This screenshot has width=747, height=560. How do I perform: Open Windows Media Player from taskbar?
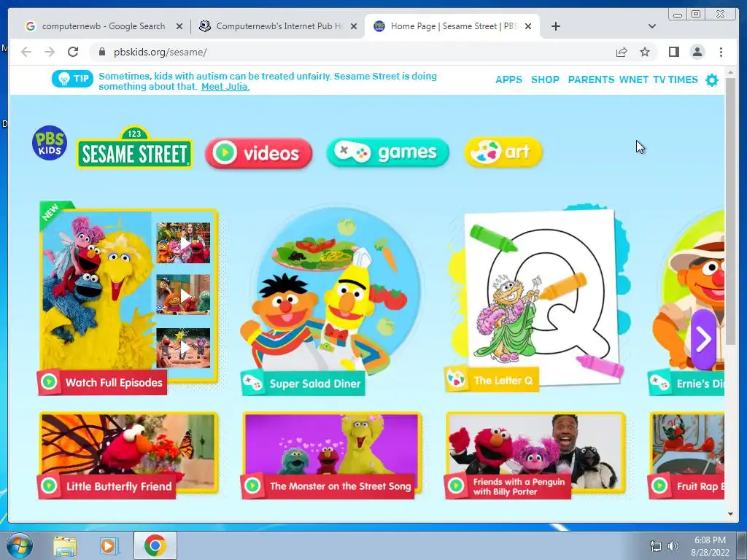click(109, 546)
